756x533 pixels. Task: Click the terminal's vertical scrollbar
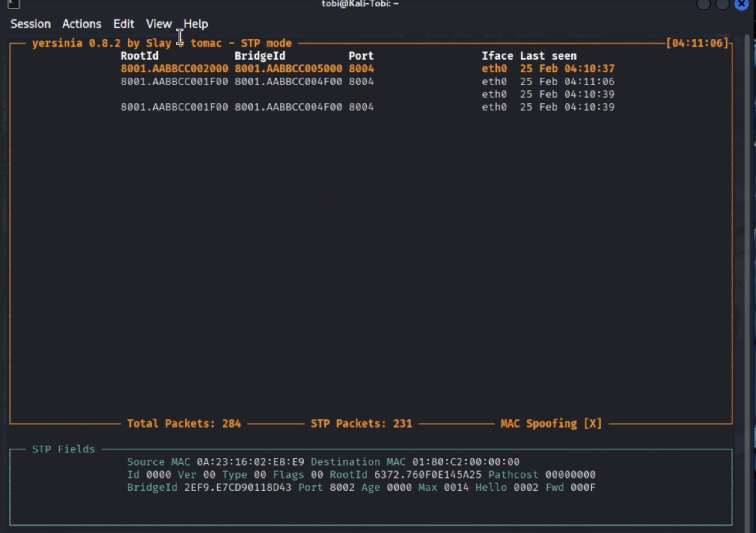[x=747, y=257]
